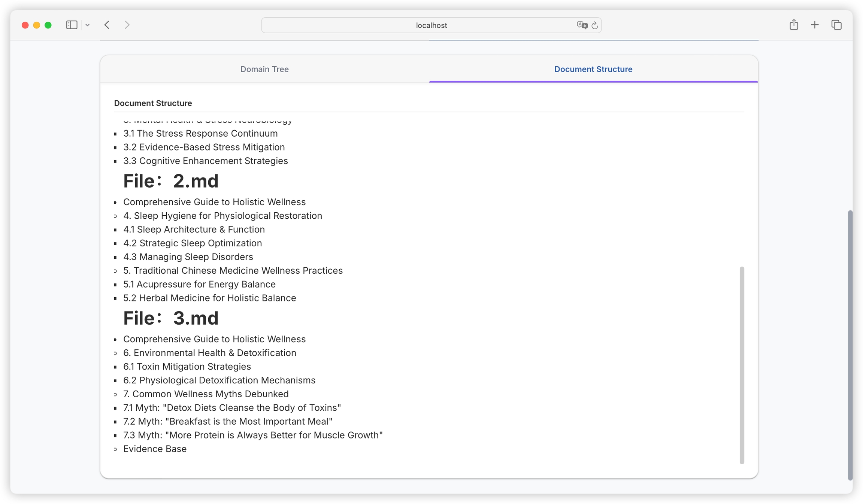
Task: Go forward with the forward arrow
Action: click(127, 25)
